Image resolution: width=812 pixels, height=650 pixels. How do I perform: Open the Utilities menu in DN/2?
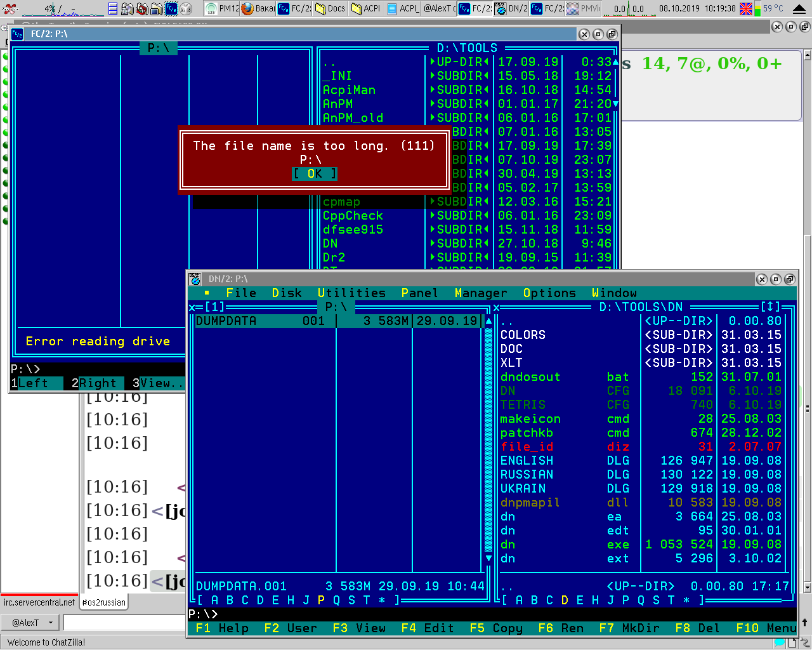click(351, 293)
